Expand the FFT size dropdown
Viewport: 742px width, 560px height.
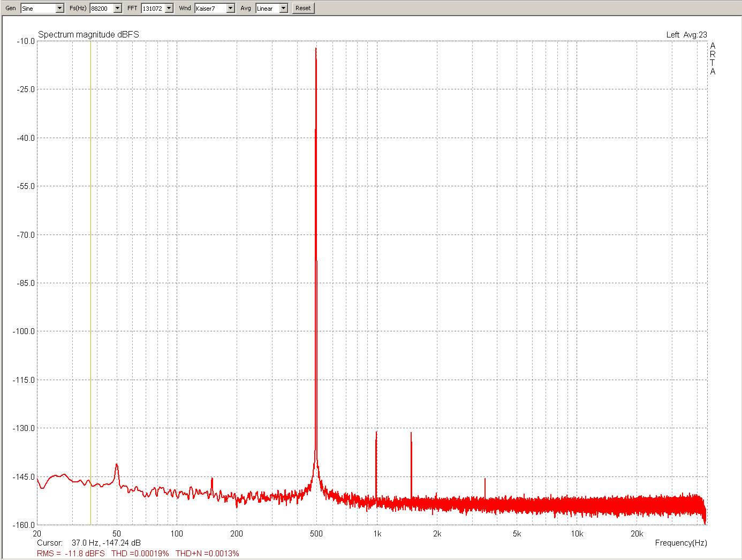157,8
